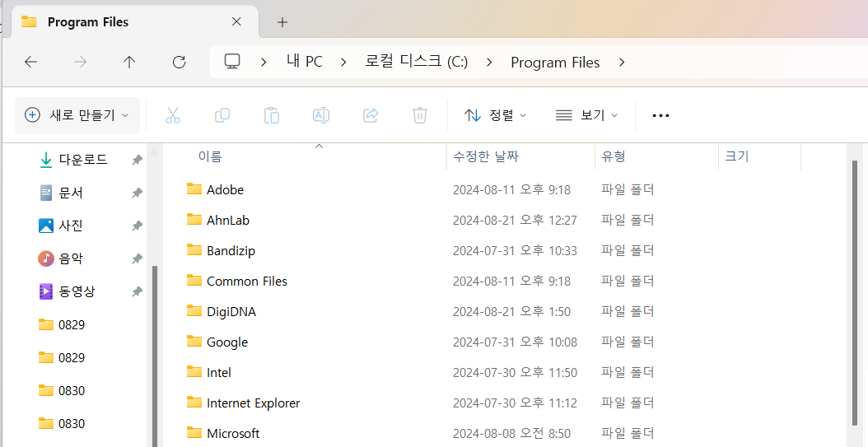Close the Program Files tab
The image size is (868, 447).
point(236,21)
